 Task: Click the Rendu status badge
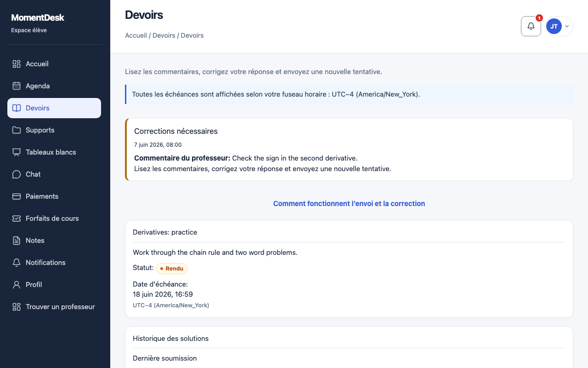[x=172, y=268]
